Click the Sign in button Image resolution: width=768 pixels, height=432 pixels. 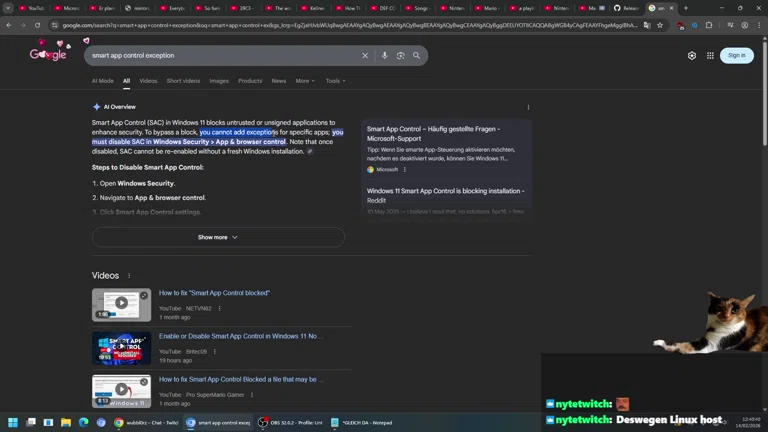737,56
